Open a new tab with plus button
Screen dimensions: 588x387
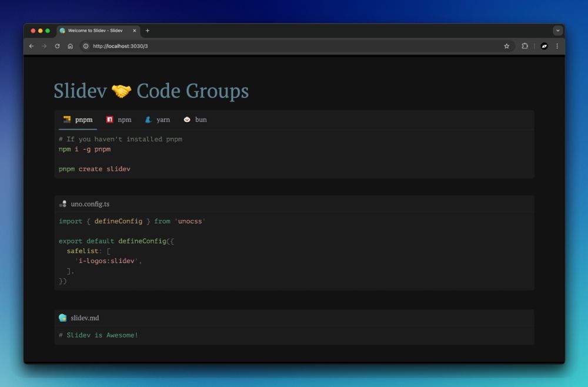click(148, 31)
